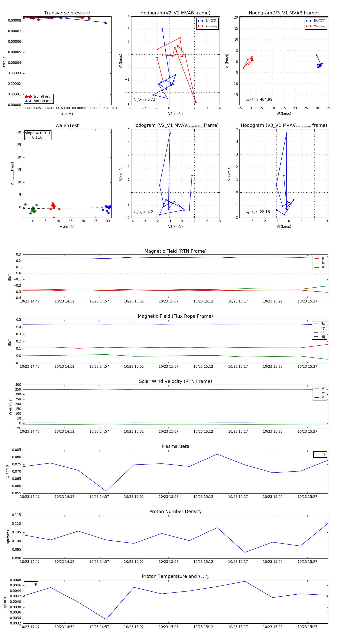Image resolution: width=351 pixels, height=644 pixels.
Task: Select the "Bn" legend entry
Action: click(x=320, y=267)
